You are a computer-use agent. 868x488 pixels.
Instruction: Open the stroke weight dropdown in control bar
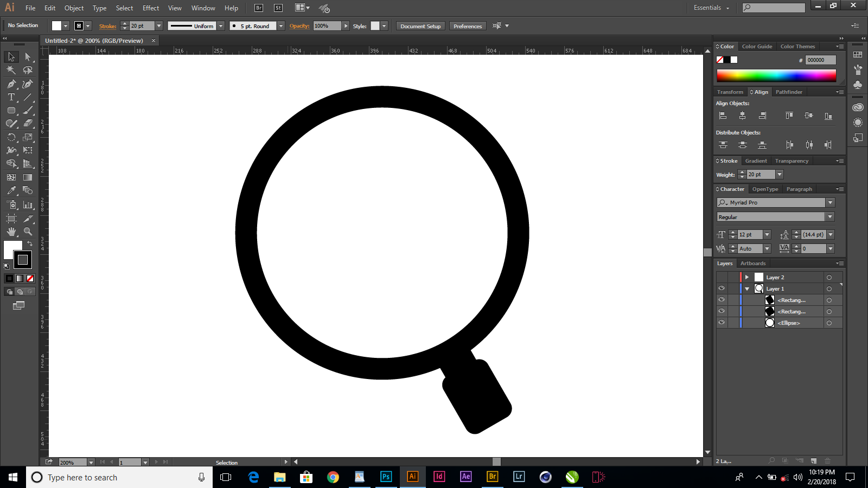click(159, 25)
